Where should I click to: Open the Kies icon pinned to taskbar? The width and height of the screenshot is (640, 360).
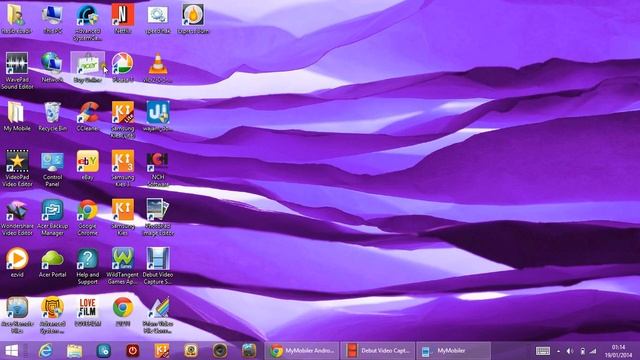tap(162, 351)
